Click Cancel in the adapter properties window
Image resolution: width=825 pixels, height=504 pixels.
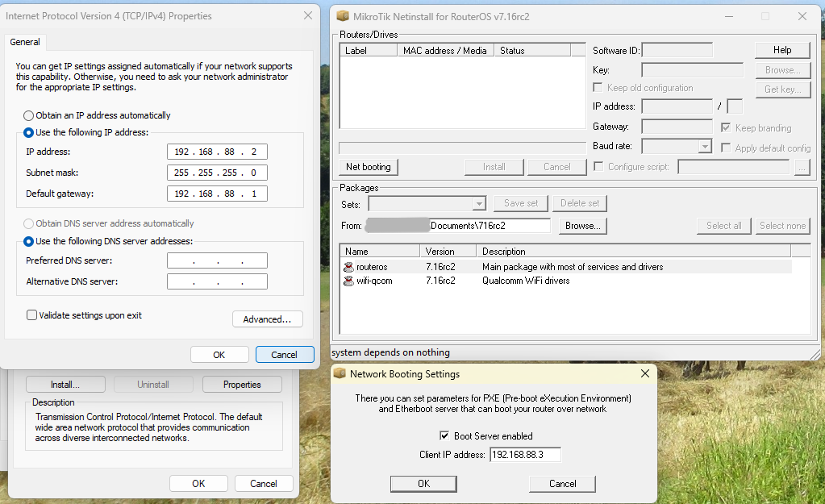[x=264, y=484]
